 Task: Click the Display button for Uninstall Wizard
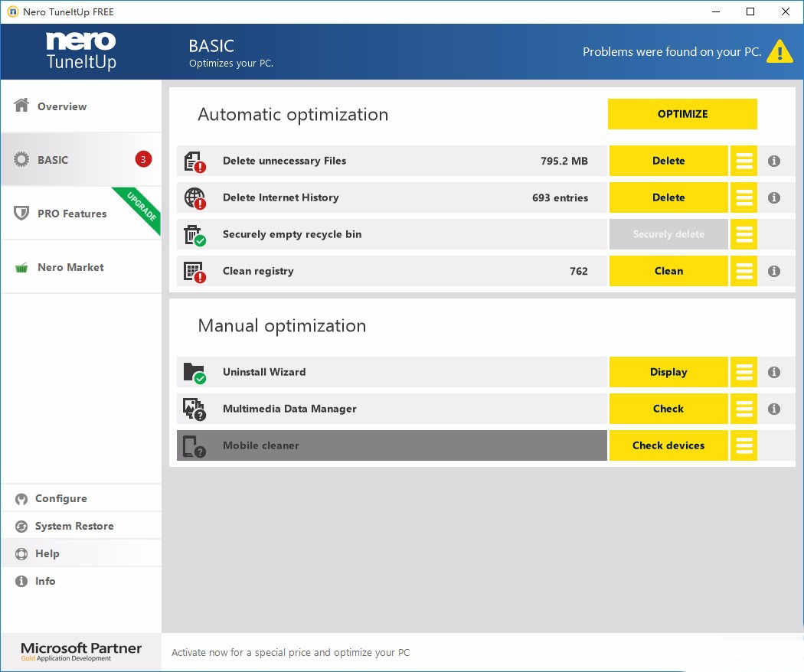pos(668,372)
